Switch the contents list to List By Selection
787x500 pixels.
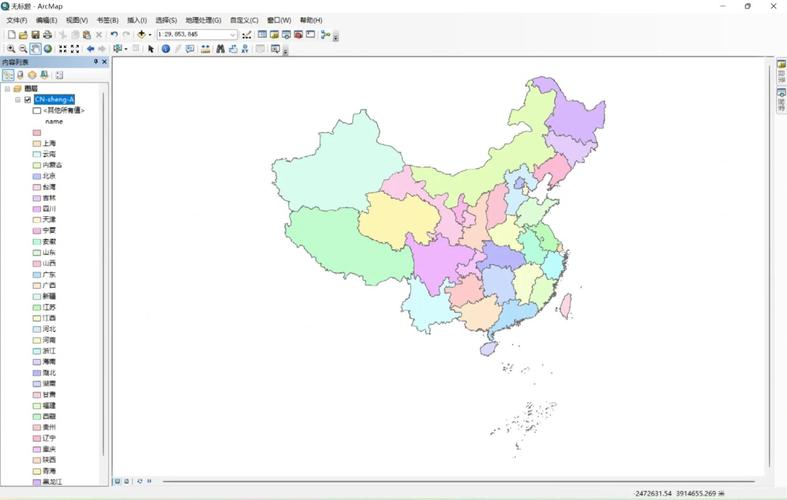click(x=44, y=75)
